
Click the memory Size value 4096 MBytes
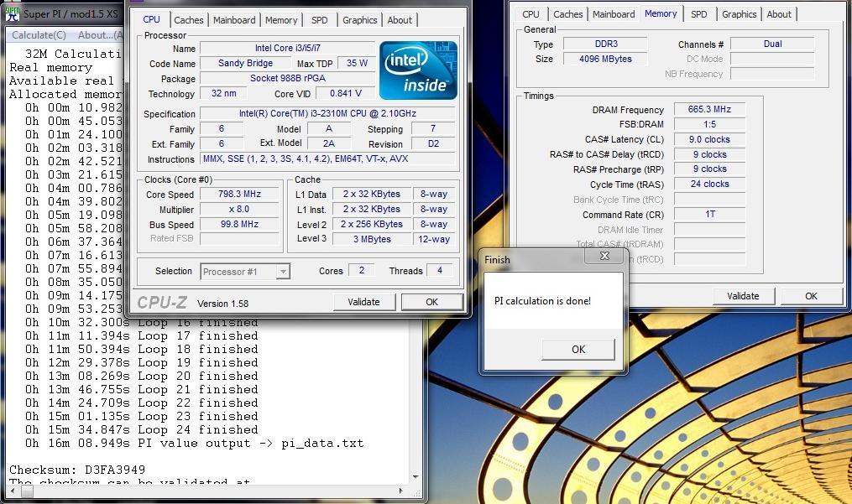(605, 59)
